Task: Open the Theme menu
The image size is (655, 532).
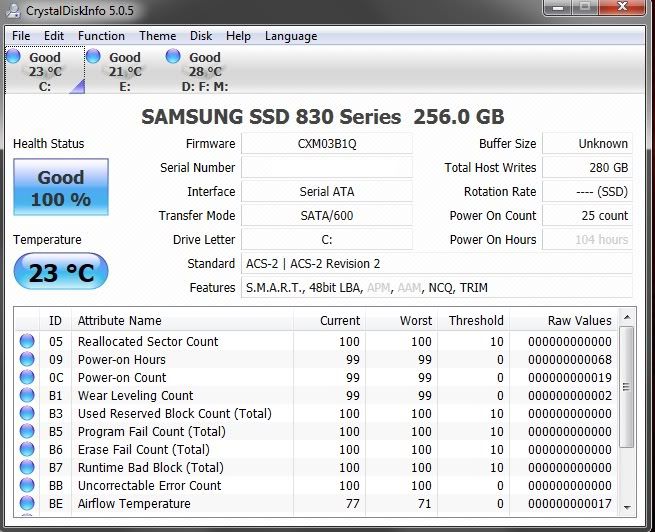Action: click(x=157, y=36)
